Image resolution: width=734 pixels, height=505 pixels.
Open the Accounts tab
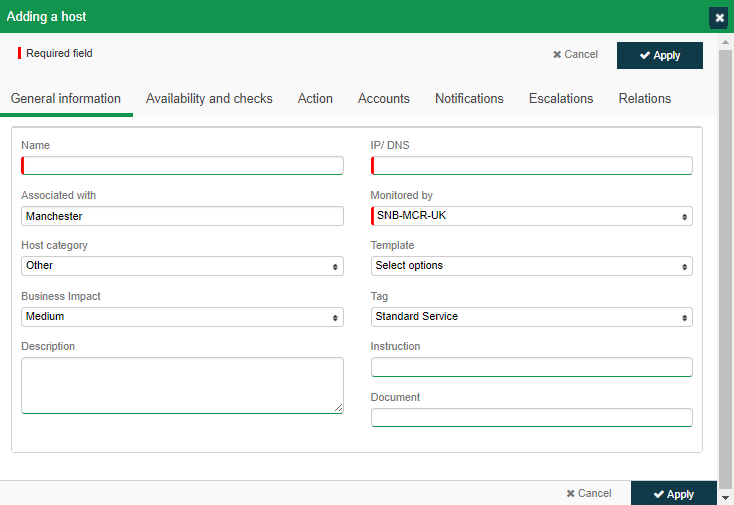384,99
